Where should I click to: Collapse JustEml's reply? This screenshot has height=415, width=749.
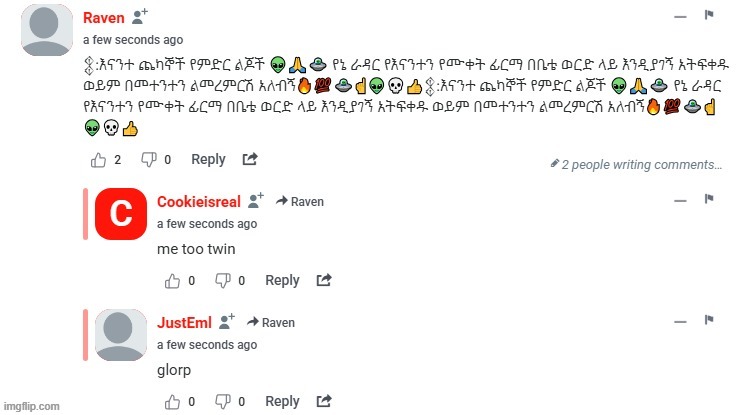coord(680,321)
